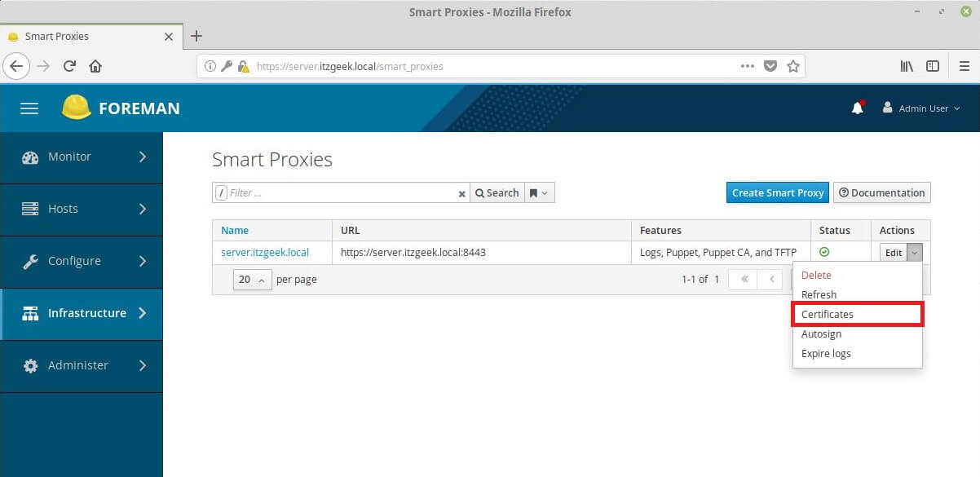Click the Firefox back arrow button
The image size is (980, 477).
click(17, 66)
